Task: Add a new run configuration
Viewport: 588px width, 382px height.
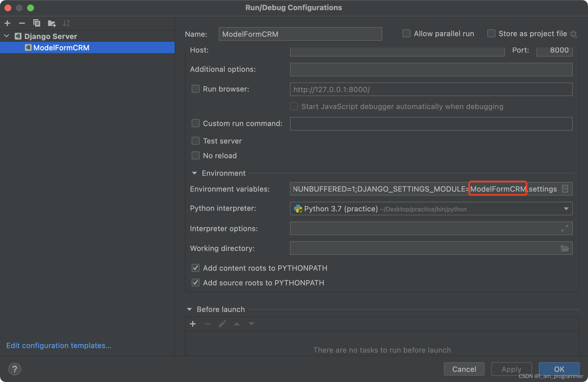Action: pyautogui.click(x=7, y=23)
